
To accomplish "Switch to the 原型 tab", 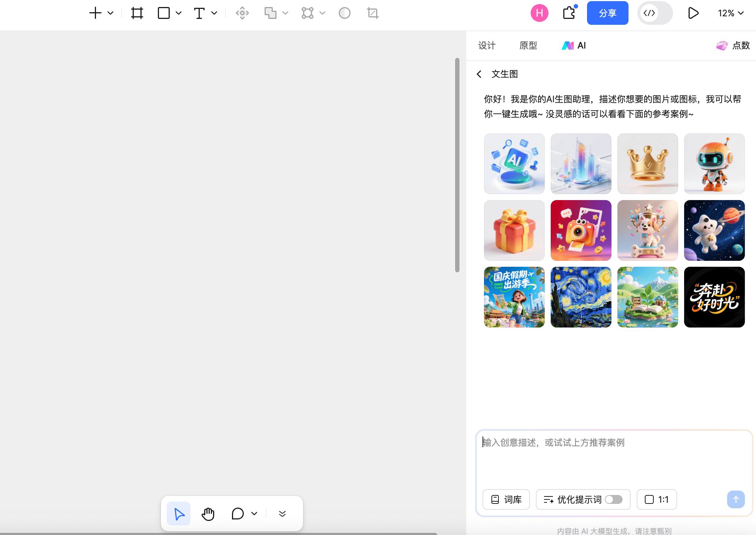I will click(528, 45).
